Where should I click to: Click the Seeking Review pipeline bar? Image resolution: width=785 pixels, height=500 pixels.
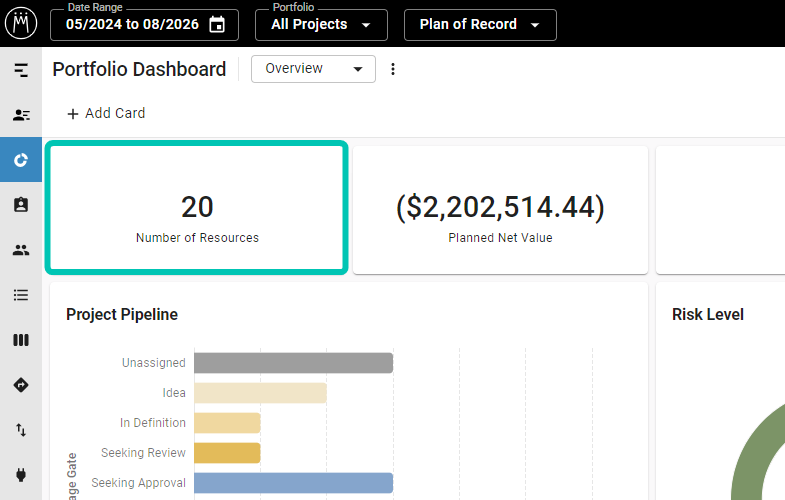(x=227, y=453)
